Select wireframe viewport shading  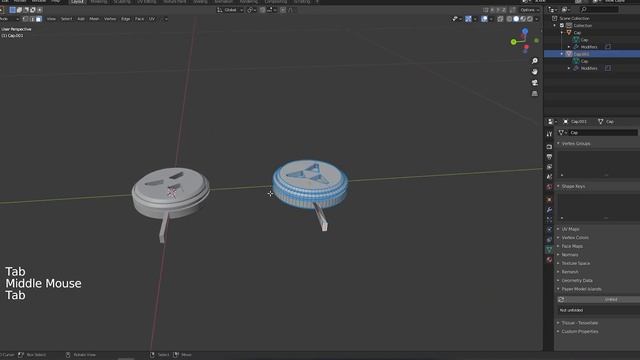(x=509, y=19)
